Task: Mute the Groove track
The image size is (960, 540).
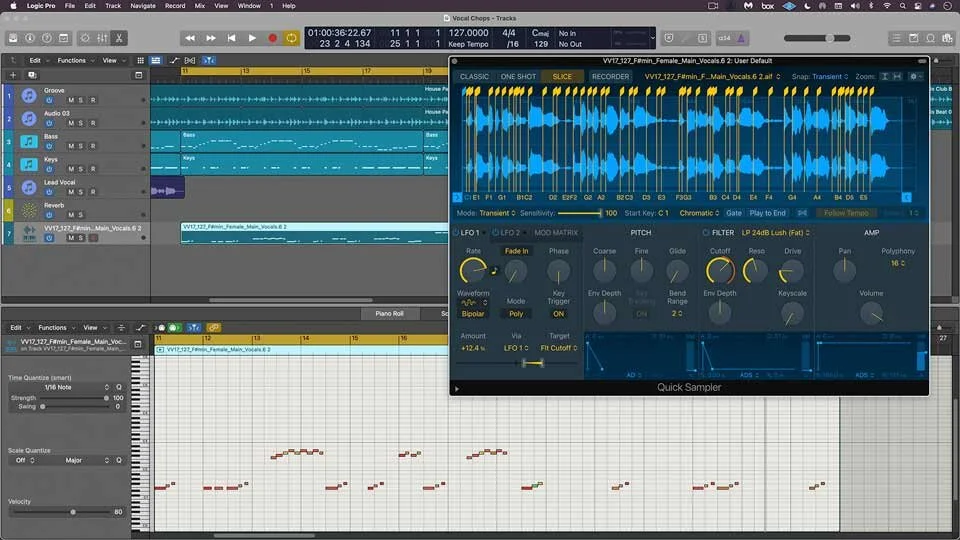Action: (x=70, y=100)
